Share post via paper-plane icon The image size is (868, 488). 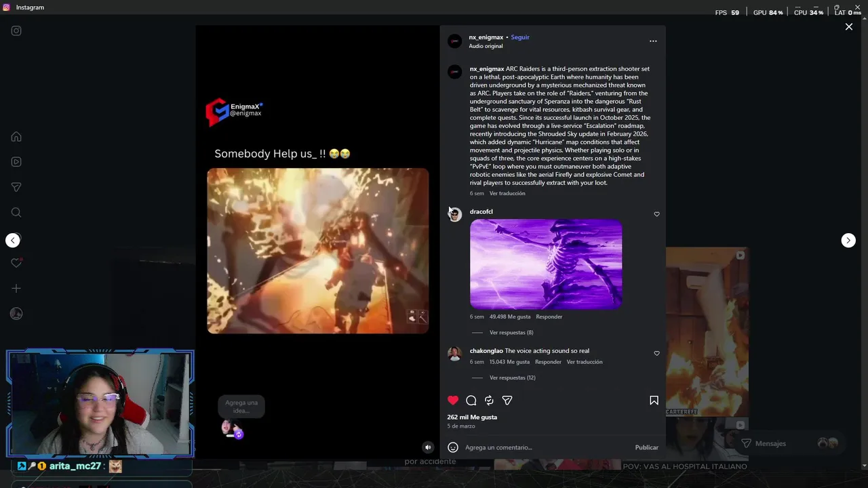[507, 401]
